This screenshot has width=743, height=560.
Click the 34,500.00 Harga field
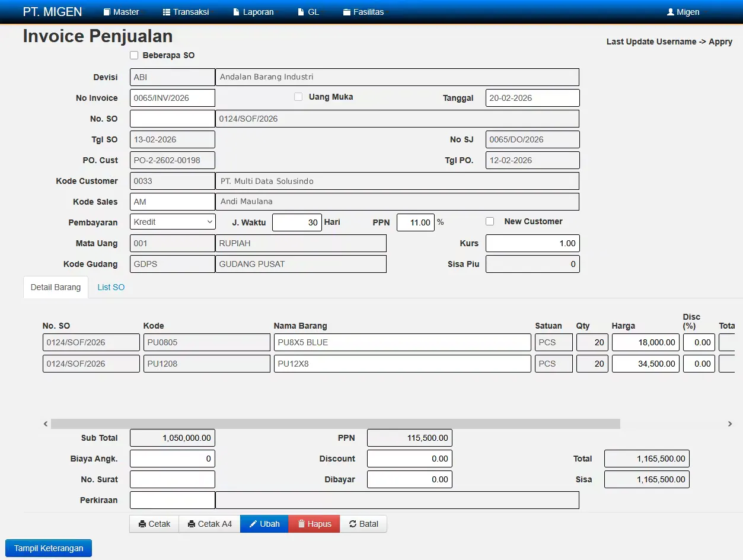(x=646, y=364)
